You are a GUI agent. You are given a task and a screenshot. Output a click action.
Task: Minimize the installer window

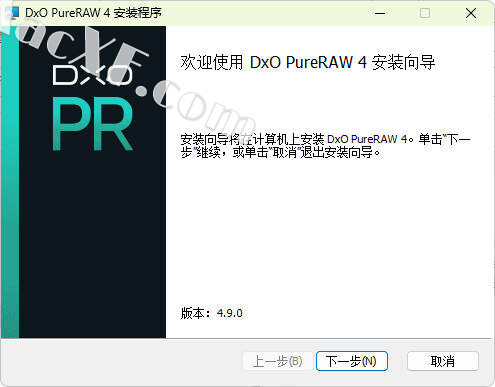coord(380,13)
